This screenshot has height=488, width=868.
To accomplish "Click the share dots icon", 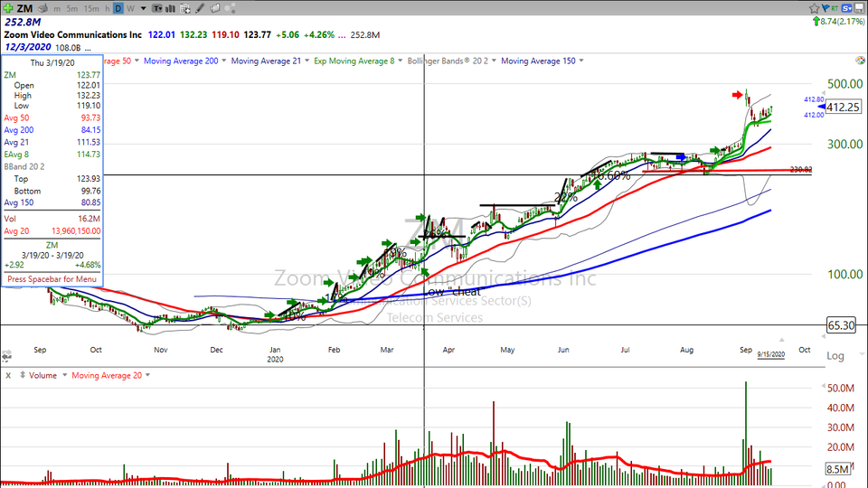I will click(231, 8).
